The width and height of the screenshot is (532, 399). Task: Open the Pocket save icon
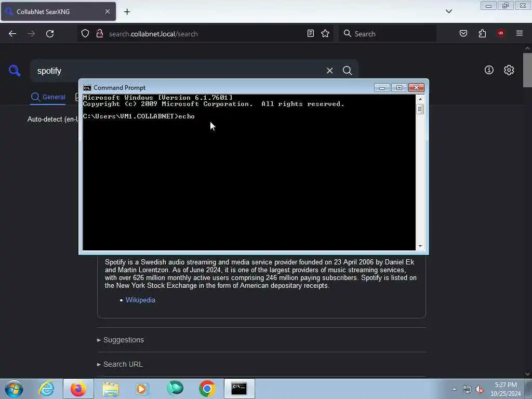pyautogui.click(x=463, y=33)
